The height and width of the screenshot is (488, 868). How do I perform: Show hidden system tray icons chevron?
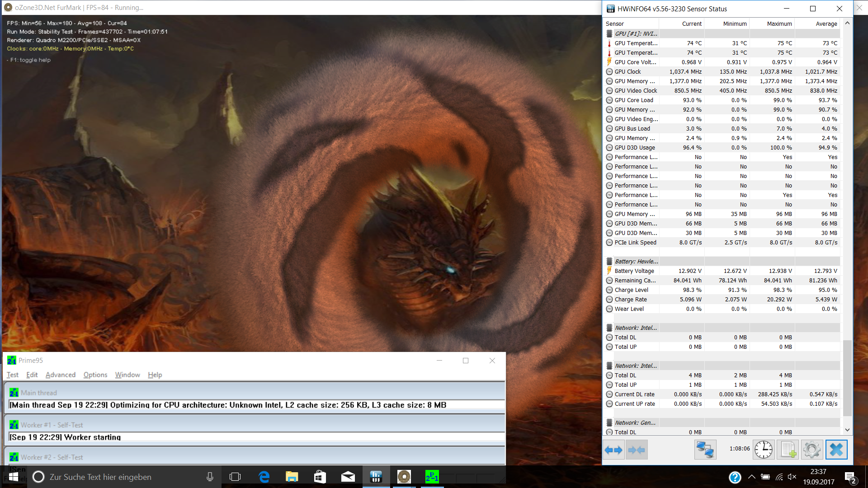click(x=751, y=477)
